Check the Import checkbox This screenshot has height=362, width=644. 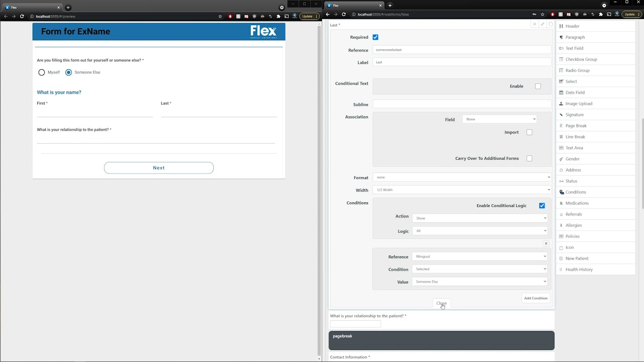coord(529,132)
